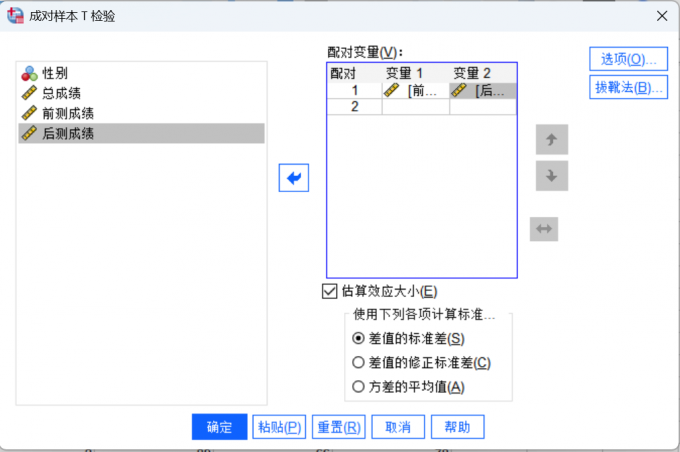Click the 变量 2 column header
Image resolution: width=680 pixels, height=452 pixels.
coord(483,73)
